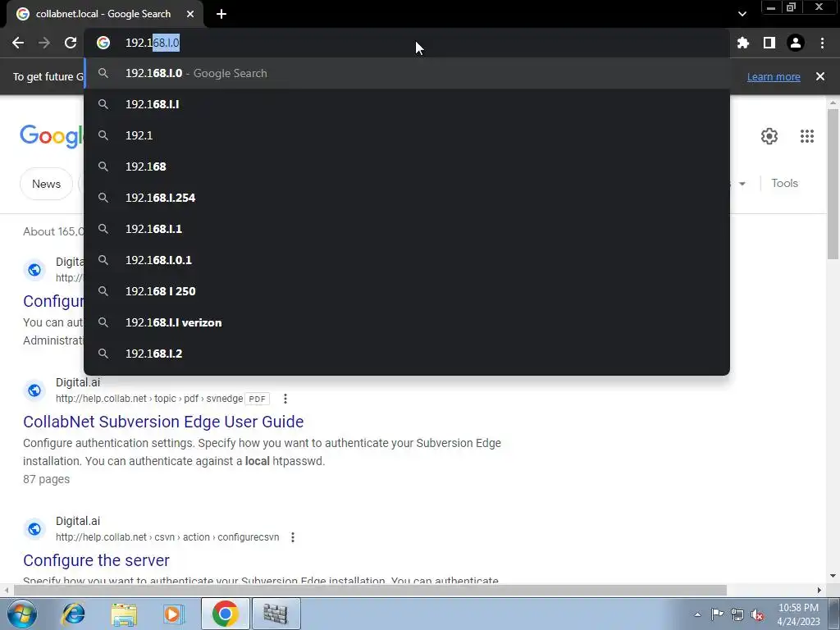Open the taskbar clock and date
Screen dimensions: 840x630
[x=798, y=614]
